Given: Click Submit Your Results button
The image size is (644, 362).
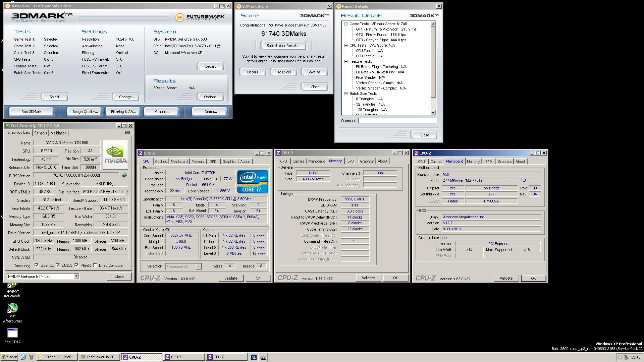Looking at the screenshot, I should (x=284, y=46).
